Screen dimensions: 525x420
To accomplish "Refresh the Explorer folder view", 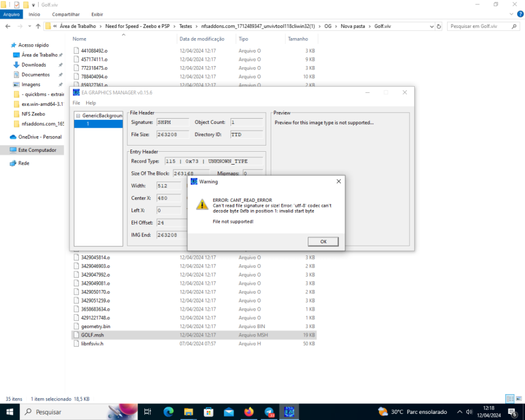I will point(438,26).
